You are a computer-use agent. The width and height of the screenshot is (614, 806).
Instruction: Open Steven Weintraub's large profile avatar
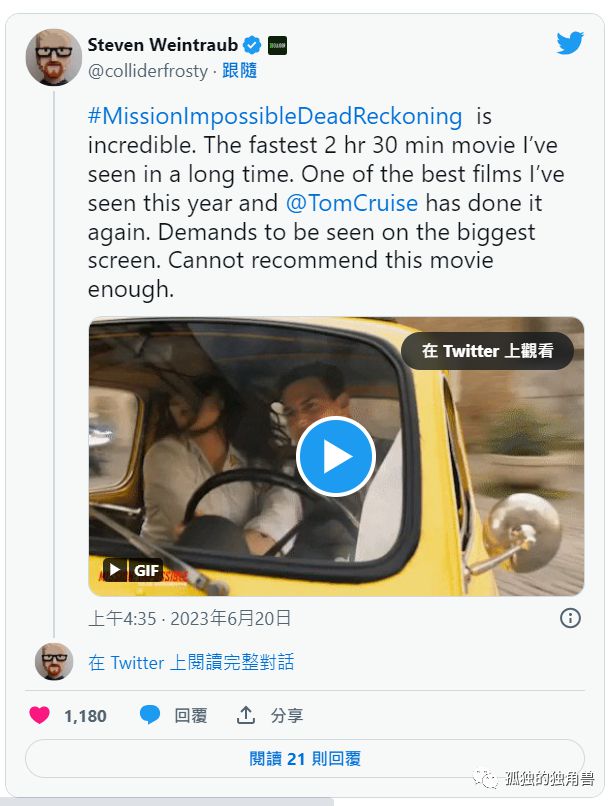(x=53, y=57)
